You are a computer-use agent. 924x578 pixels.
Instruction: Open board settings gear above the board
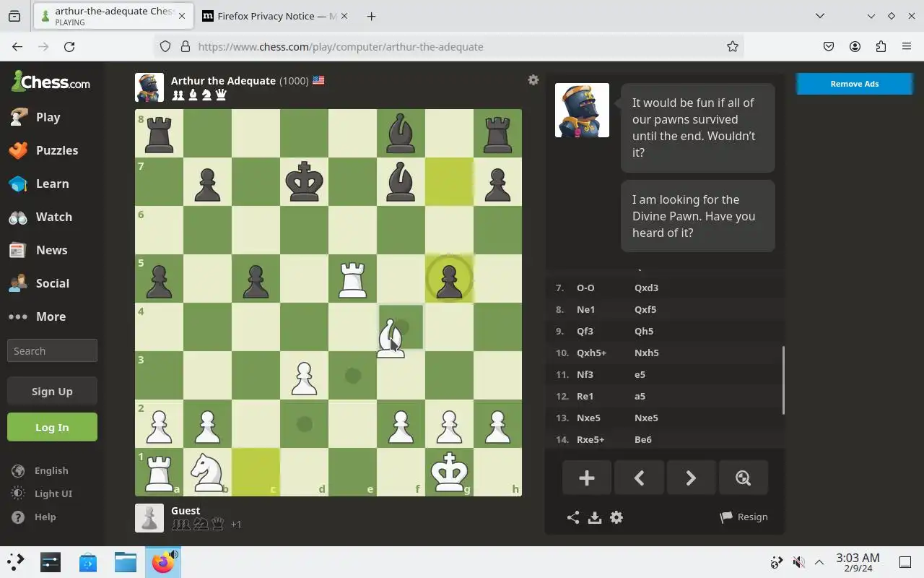(x=533, y=80)
